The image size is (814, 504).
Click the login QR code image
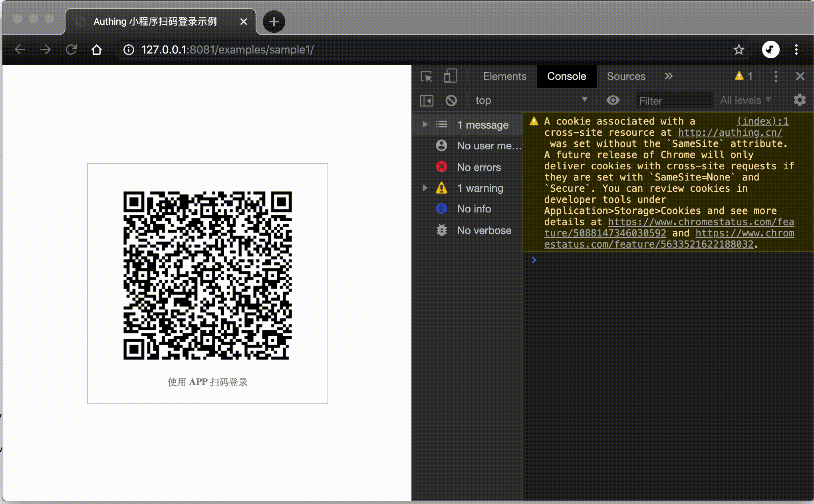207,275
